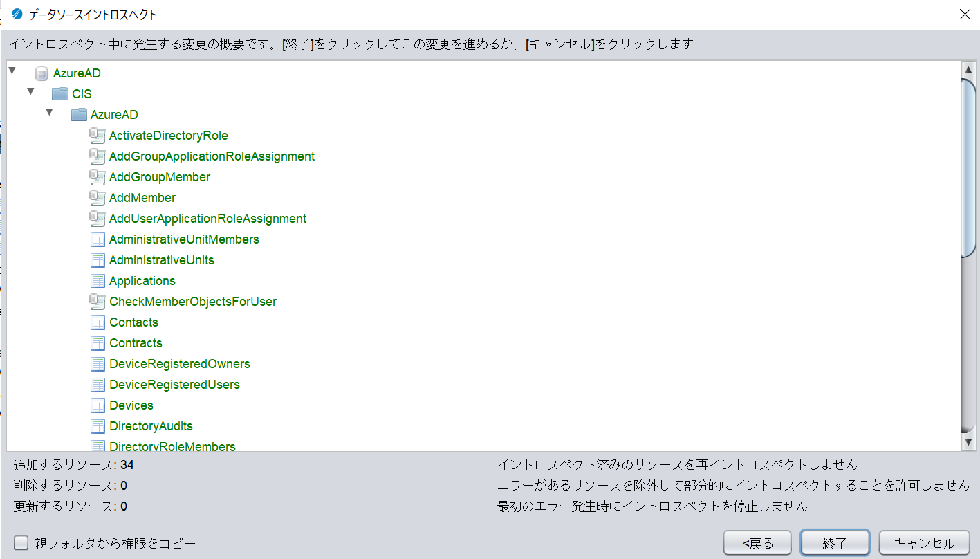Click the DirectoryAudits table icon
The height and width of the screenshot is (559, 980).
coord(98,426)
